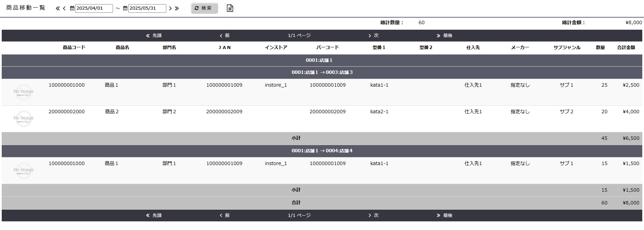Click the No Image thumbnail for 商品2
This screenshot has width=644, height=230.
[x=24, y=118]
